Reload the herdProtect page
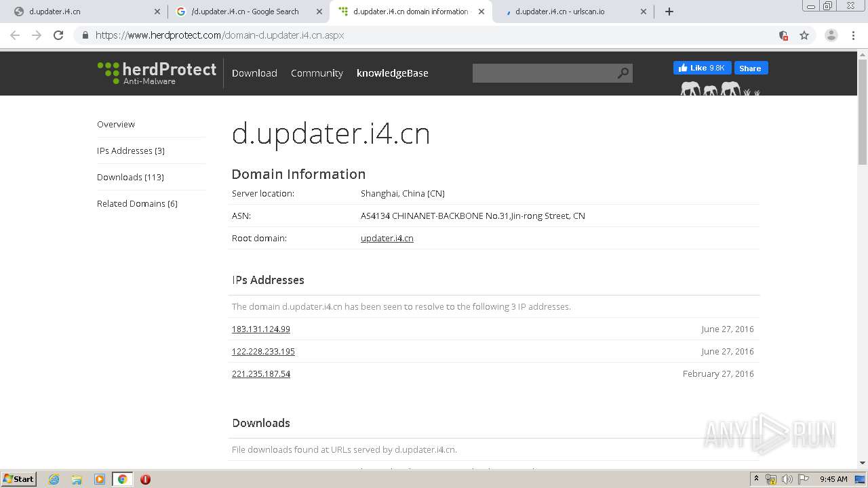Viewport: 868px width, 488px height. (x=58, y=35)
